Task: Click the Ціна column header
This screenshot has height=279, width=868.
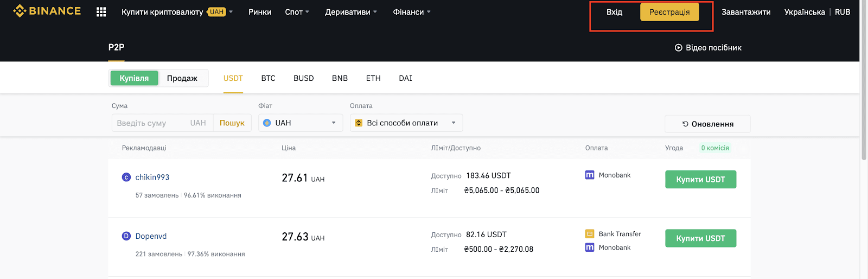Action: [x=289, y=148]
